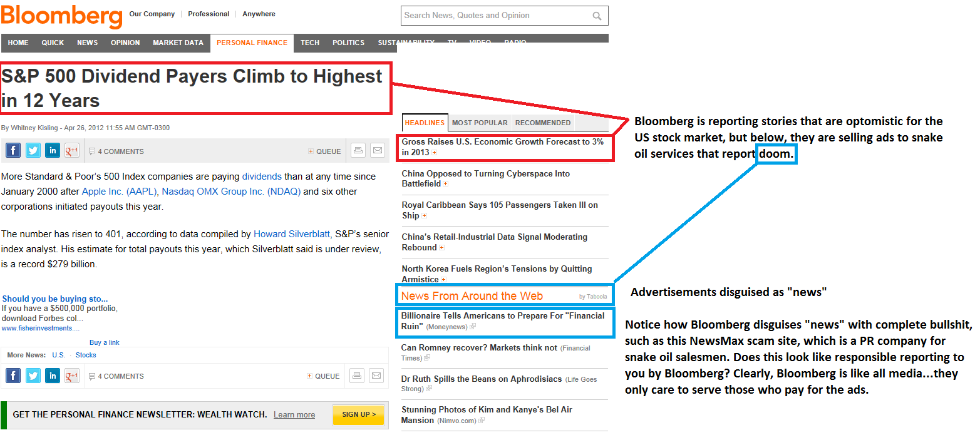Open the Stocks link under More News
Viewport: 980px width, 435px height.
pos(86,355)
